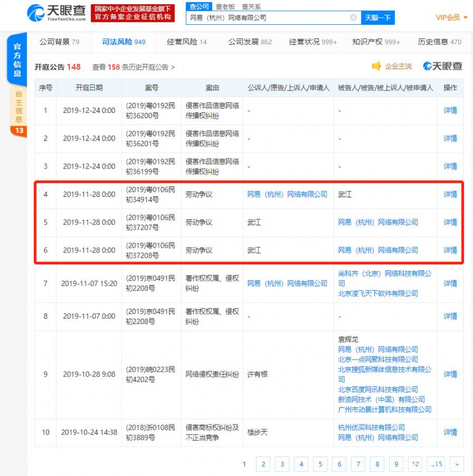Open 北京凌飞天下软件有限公司 link
This screenshot has width=473, height=476.
tap(378, 293)
